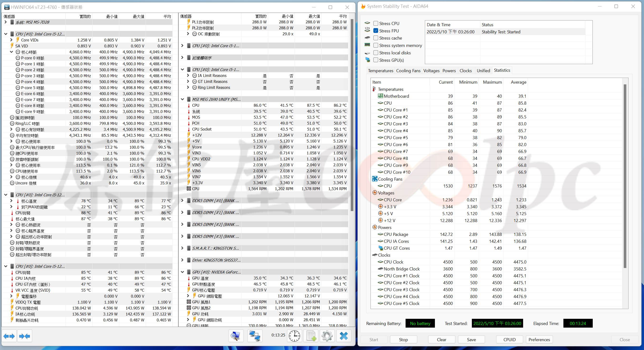Click the Clocks group icon in AIDA64
This screenshot has height=350, width=644.
pos(375,255)
